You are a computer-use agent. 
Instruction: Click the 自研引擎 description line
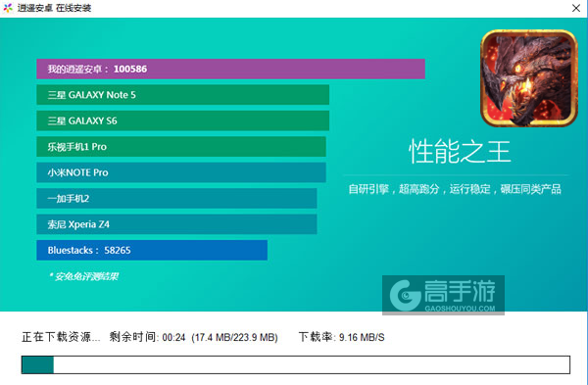point(455,189)
